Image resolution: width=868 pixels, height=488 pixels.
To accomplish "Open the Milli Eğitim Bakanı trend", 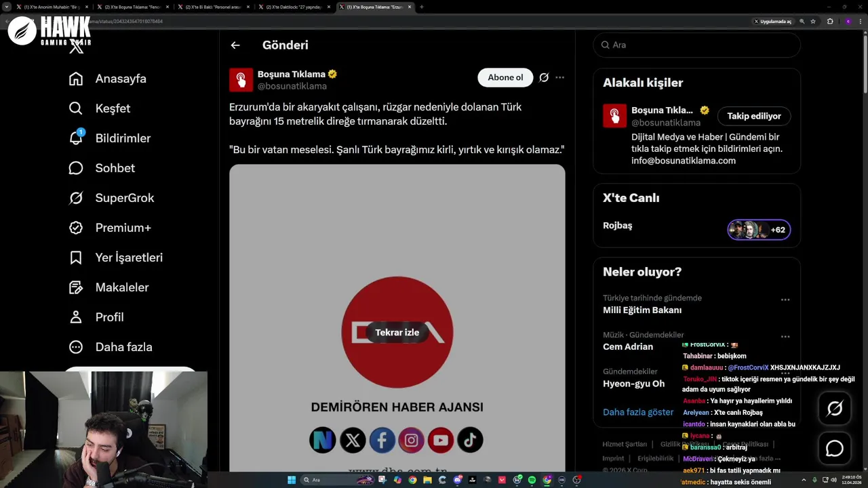I will [x=642, y=310].
